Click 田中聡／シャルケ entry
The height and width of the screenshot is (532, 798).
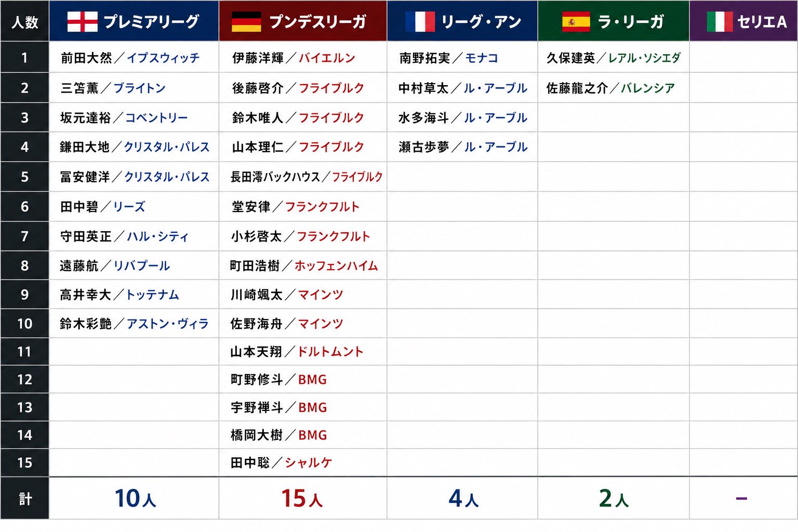coord(281,462)
